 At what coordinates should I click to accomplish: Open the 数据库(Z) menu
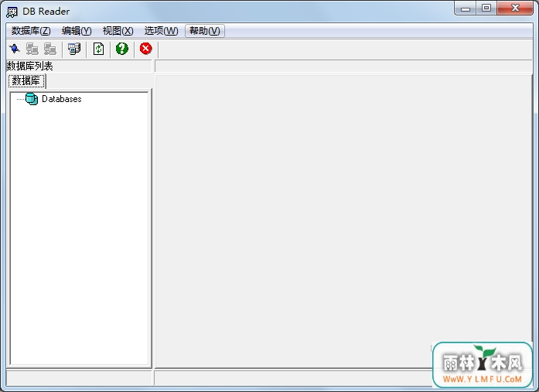pyautogui.click(x=31, y=31)
